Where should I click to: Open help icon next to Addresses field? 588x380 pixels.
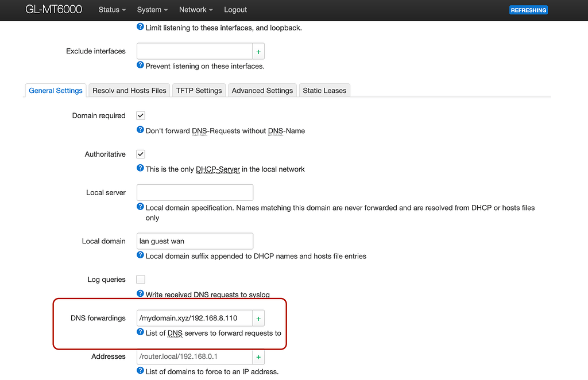[x=140, y=371]
